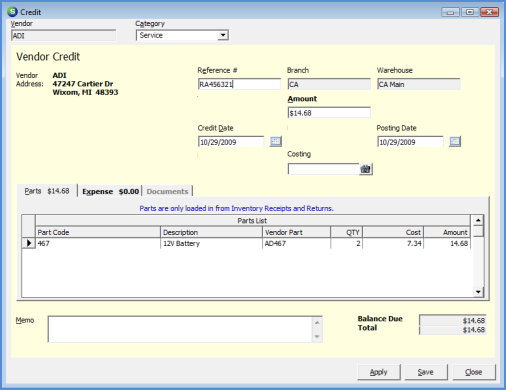Click the QTY column header
Image resolution: width=506 pixels, height=390 pixels.
click(346, 232)
